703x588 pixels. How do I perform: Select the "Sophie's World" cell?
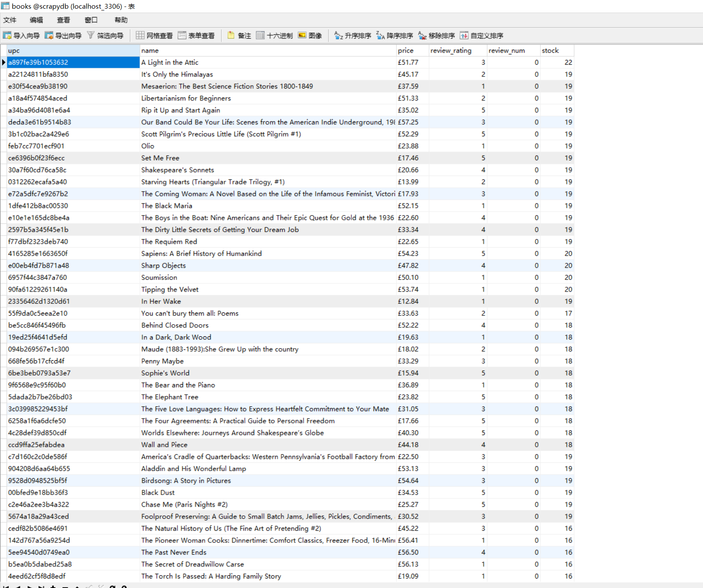[x=268, y=373]
